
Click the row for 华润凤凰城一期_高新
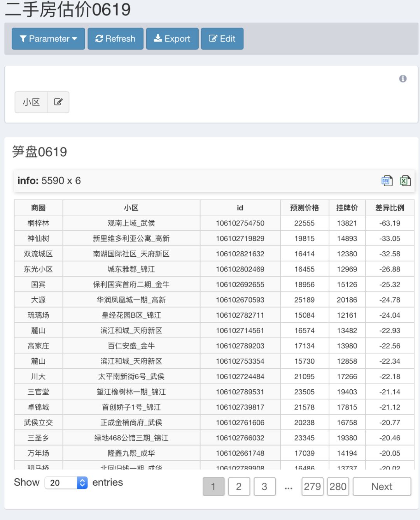(130, 299)
